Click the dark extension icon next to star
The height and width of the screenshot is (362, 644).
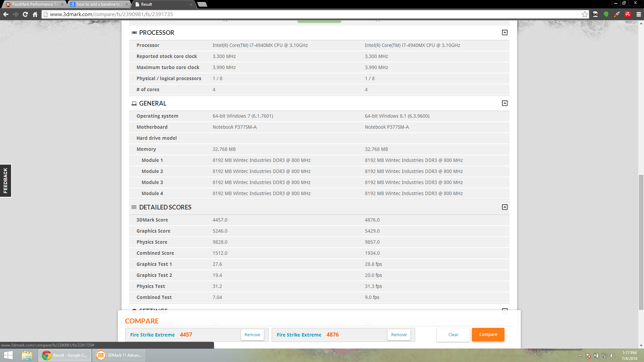pos(595,14)
